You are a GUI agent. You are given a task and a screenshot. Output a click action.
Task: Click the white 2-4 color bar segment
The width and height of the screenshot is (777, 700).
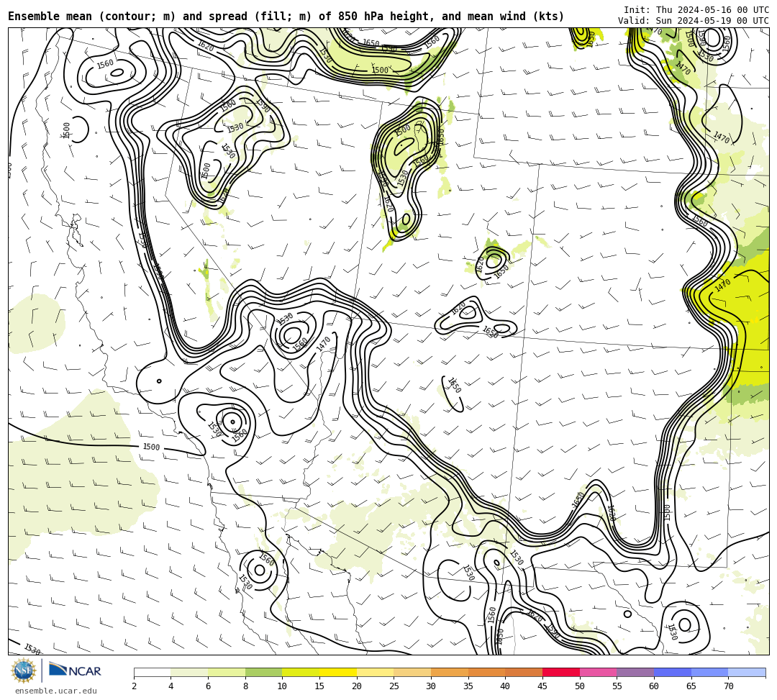[x=152, y=672]
